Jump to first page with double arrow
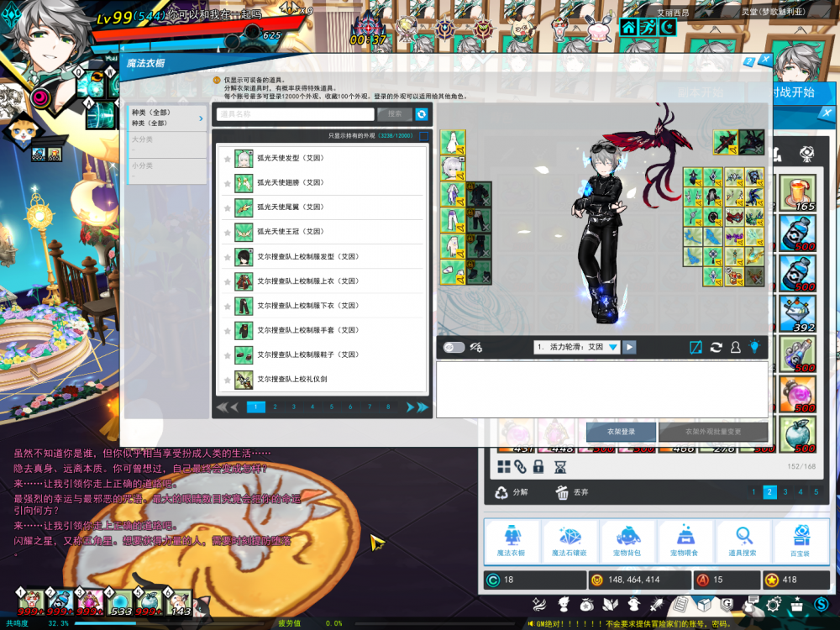The height and width of the screenshot is (630, 840). click(x=222, y=407)
